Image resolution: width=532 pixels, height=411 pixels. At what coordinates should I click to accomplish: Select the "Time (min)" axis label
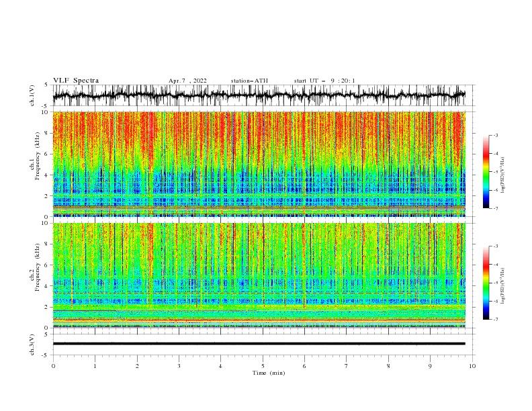click(x=269, y=373)
